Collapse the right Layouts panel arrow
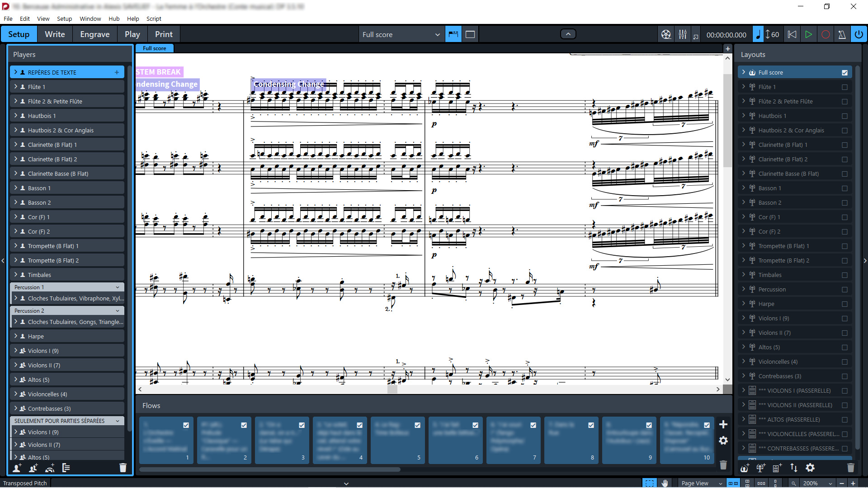This screenshot has width=868, height=488. [865, 261]
